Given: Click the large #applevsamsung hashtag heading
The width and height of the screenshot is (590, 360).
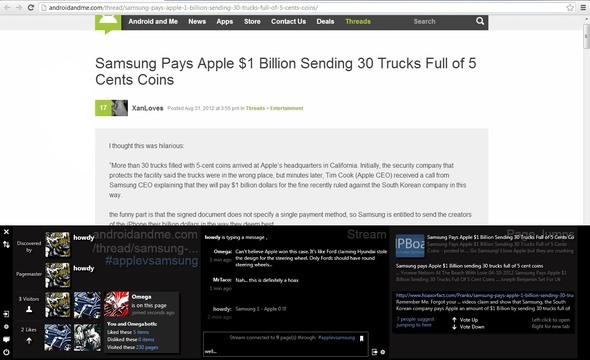Looking at the screenshot, I should click(151, 261).
